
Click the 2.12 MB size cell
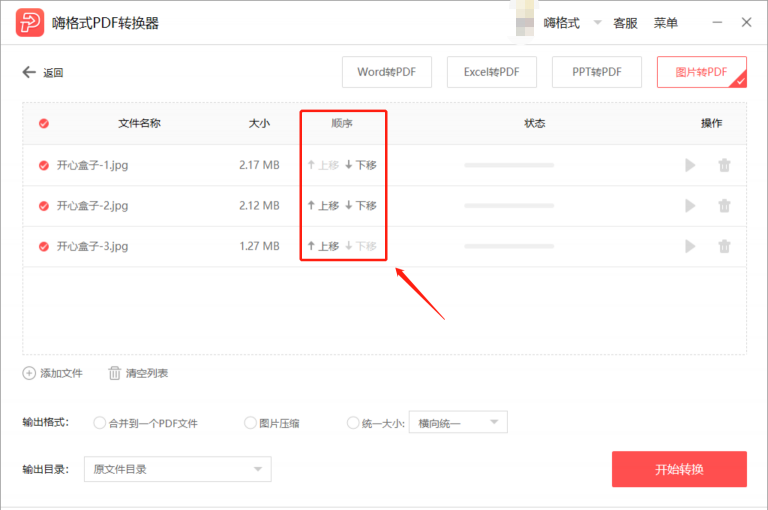[x=259, y=206]
